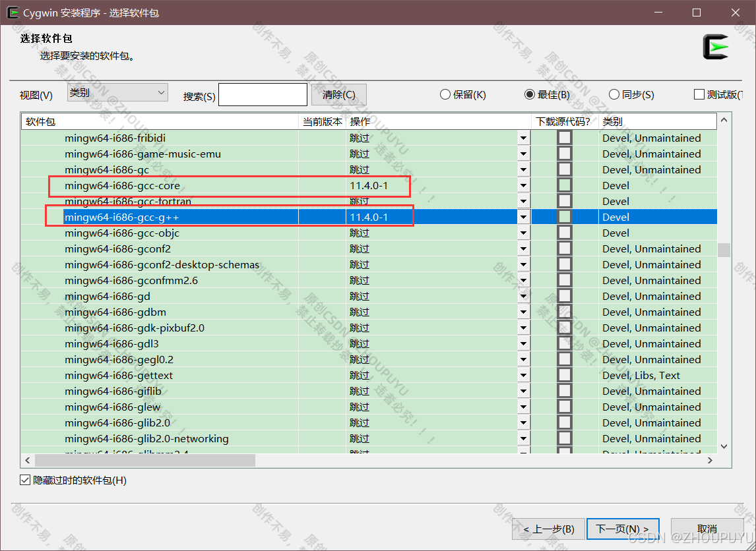Click the horizontal scrollbar left arrow

click(28, 461)
